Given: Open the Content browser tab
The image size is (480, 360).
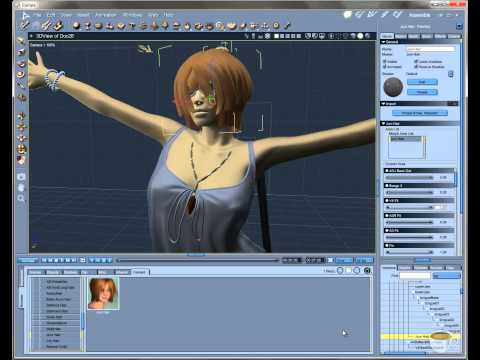Looking at the screenshot, I should (139, 272).
